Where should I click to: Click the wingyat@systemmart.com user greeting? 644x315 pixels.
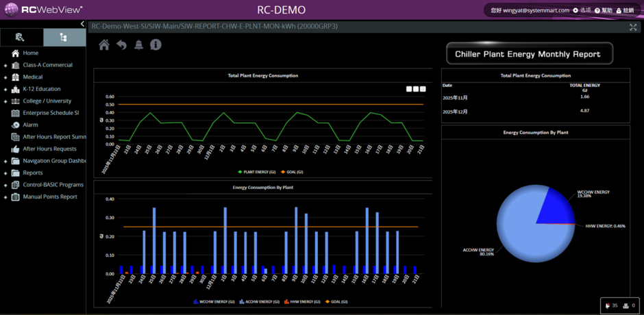click(x=530, y=10)
